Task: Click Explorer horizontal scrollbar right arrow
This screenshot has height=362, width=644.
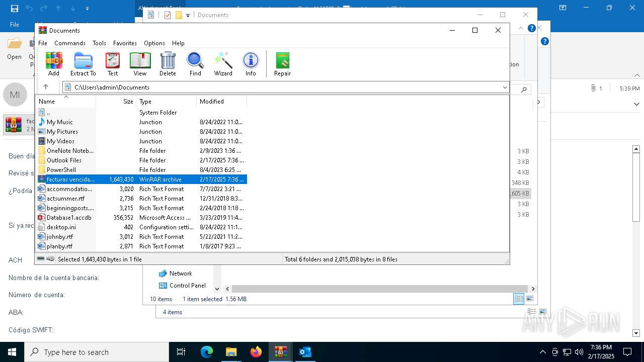Action: [x=533, y=289]
